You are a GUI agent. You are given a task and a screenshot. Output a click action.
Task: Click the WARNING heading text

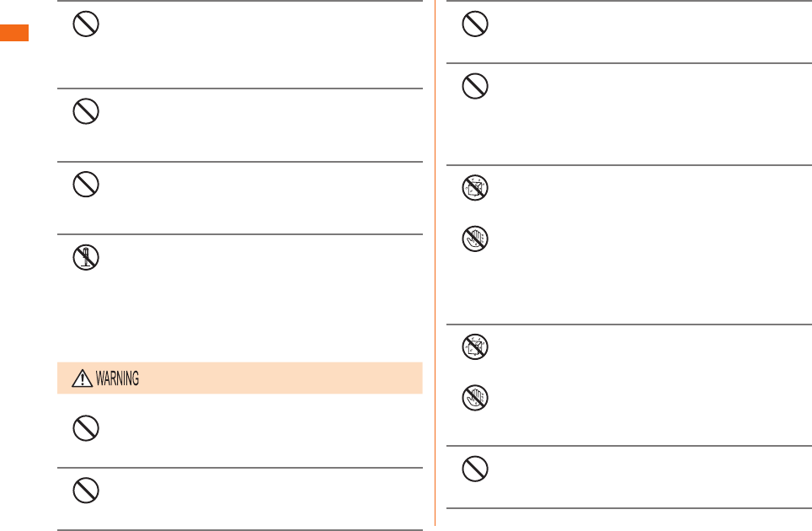pyautogui.click(x=118, y=378)
